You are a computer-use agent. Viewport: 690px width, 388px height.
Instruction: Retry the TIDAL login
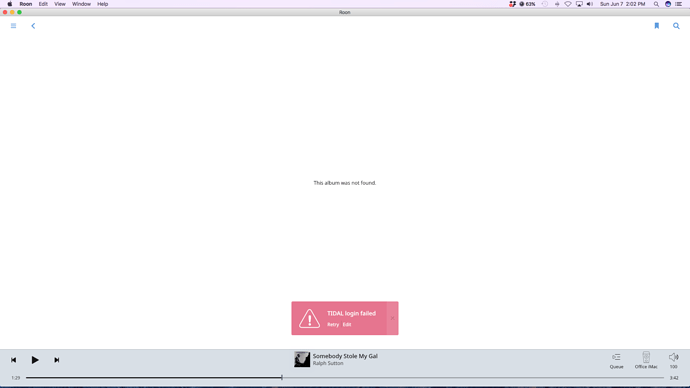333,325
